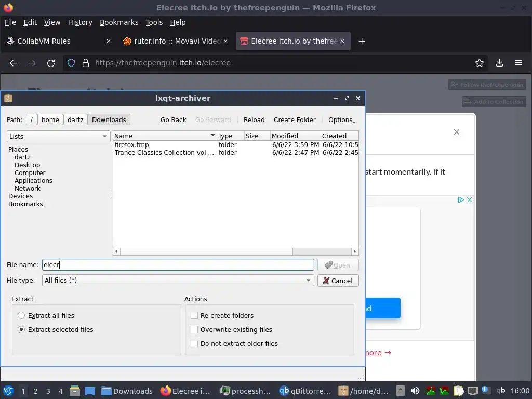Screen dimensions: 532x399
Task: Click the Modified column header
Action: (x=295, y=136)
